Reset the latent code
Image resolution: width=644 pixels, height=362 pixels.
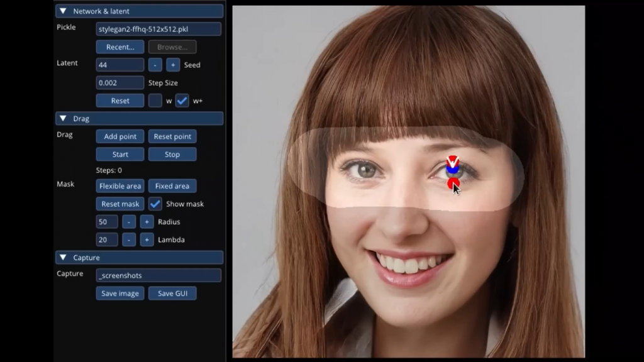tap(120, 101)
